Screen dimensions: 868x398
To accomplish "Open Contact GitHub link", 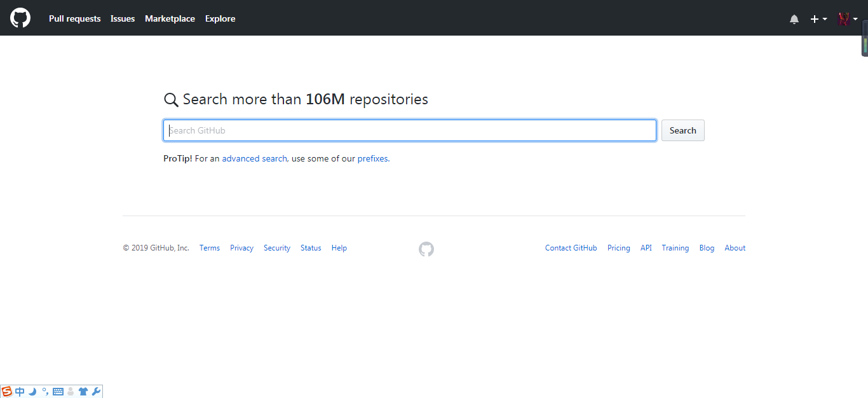I will pos(571,248).
